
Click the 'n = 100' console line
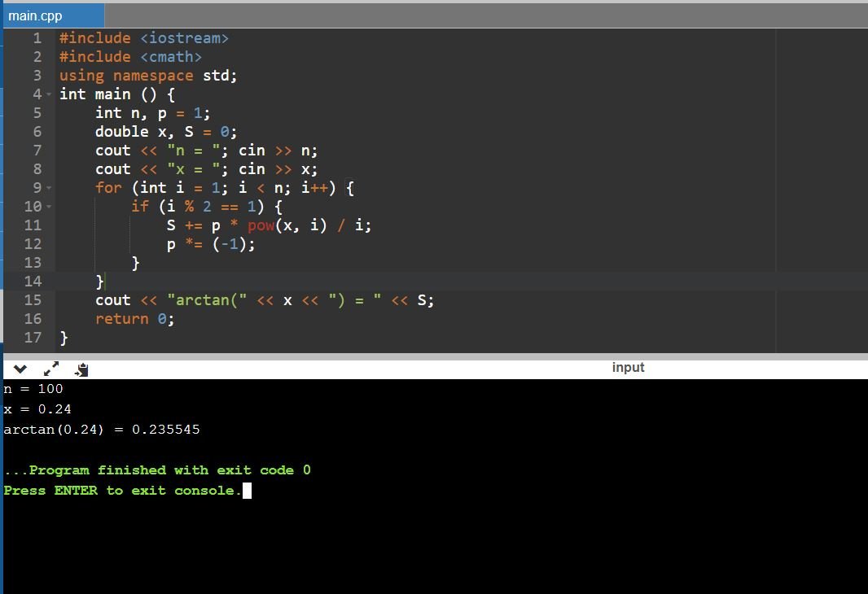[x=33, y=389]
